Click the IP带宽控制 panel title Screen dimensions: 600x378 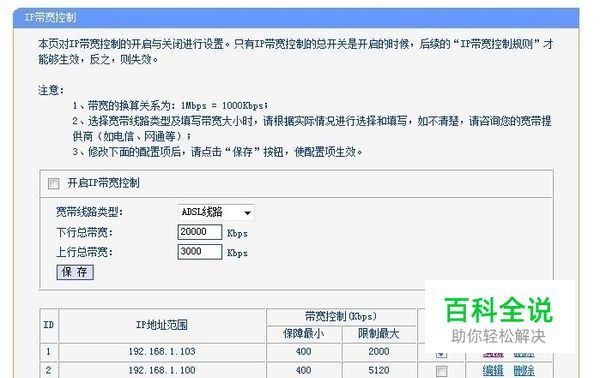(x=50, y=18)
